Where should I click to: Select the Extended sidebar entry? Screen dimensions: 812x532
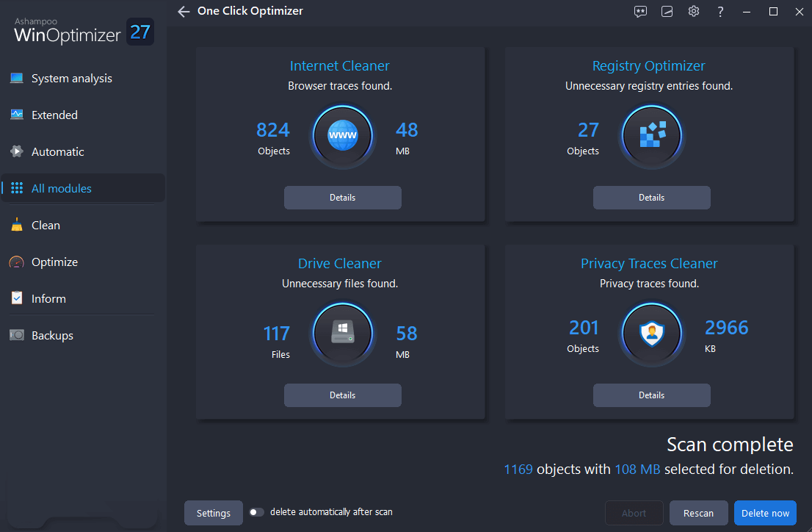[54, 115]
